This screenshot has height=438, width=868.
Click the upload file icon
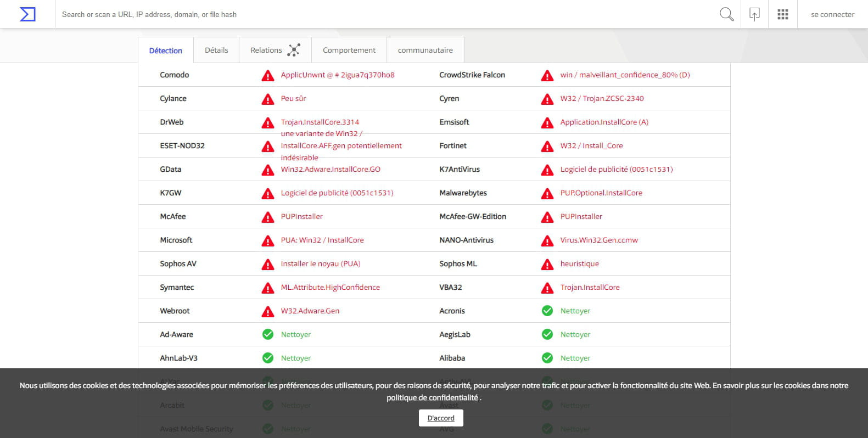(754, 14)
